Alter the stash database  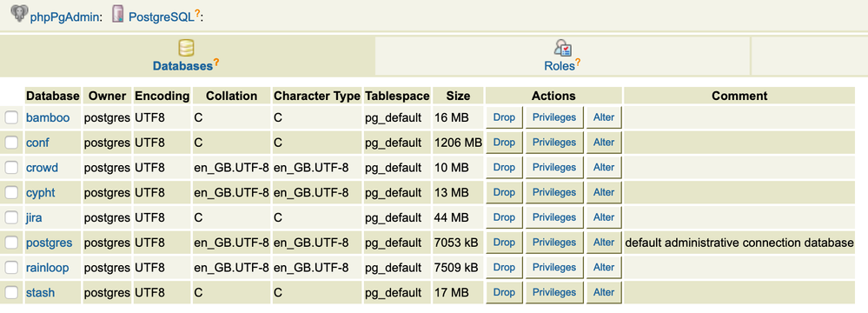point(603,292)
